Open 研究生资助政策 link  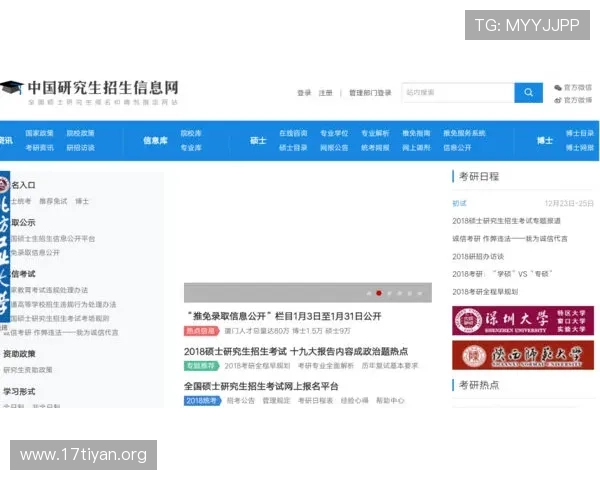pyautogui.click(x=28, y=370)
